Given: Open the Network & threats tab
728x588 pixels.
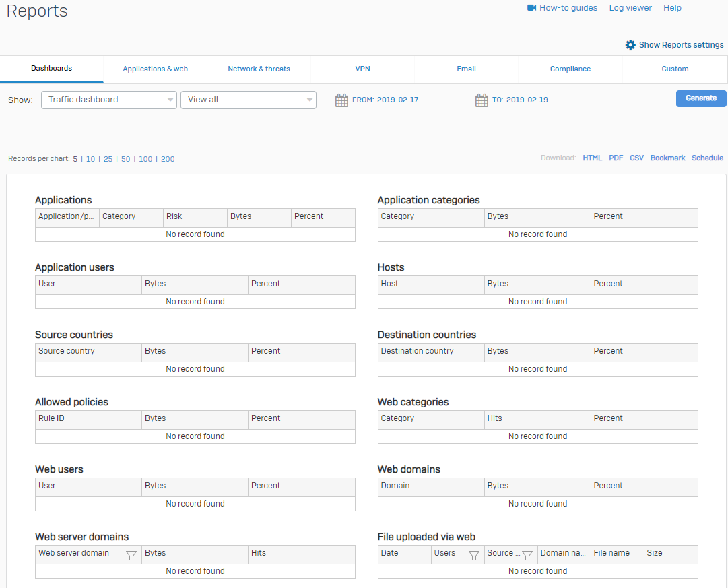Looking at the screenshot, I should 259,69.
